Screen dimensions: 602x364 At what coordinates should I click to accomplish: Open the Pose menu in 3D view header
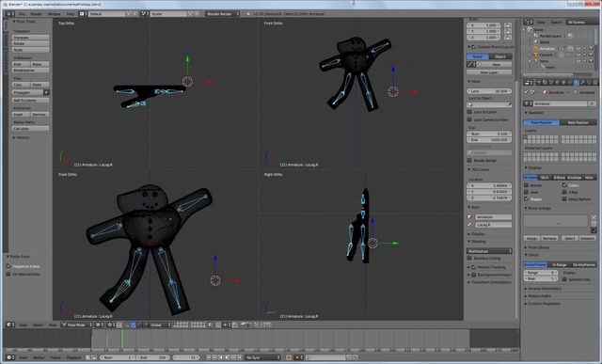click(53, 324)
